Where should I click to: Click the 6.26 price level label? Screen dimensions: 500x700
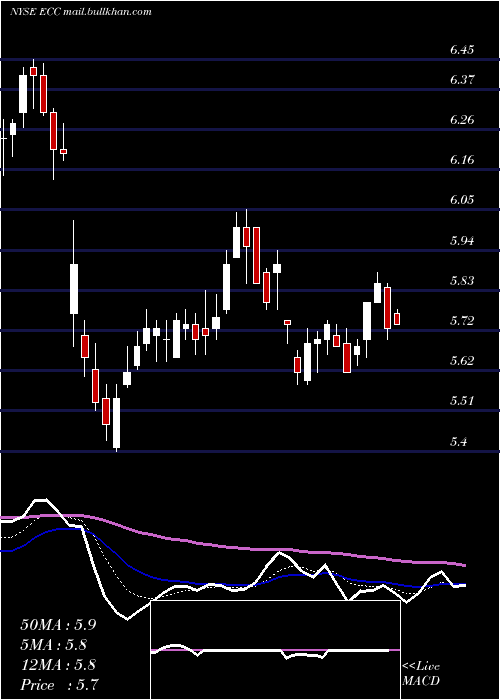(x=462, y=120)
